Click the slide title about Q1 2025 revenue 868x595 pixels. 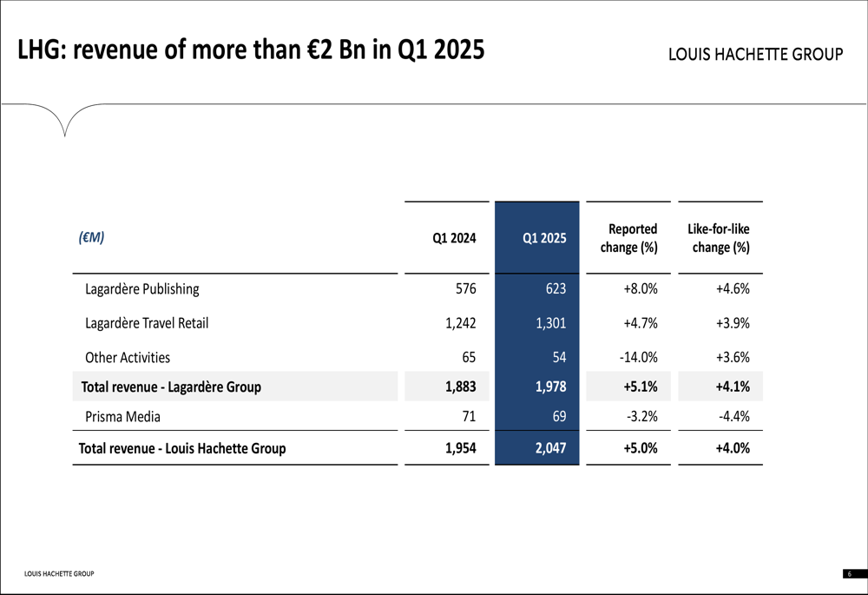pos(251,50)
